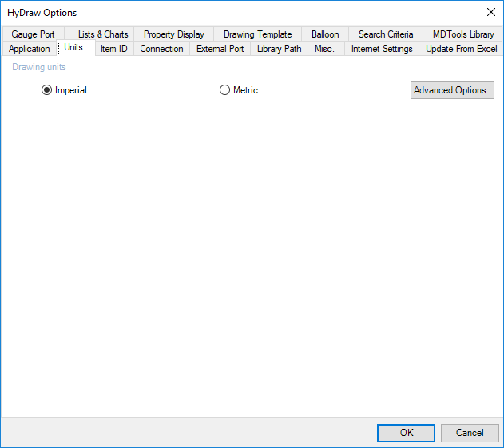Go to Property Display tab
This screenshot has width=504, height=448.
pyautogui.click(x=174, y=34)
